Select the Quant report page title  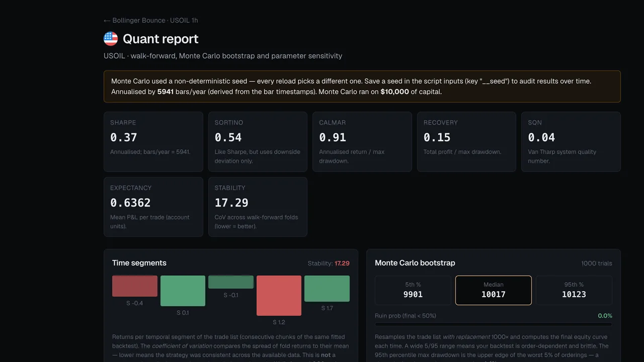pos(160,39)
